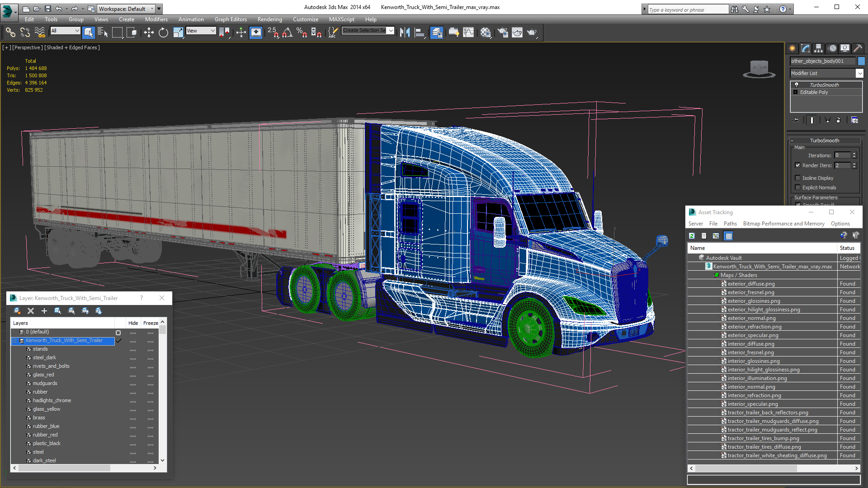
Task: Toggle Hide for Kenworth_Truck_With_Semi_Trailer layer
Action: (133, 341)
